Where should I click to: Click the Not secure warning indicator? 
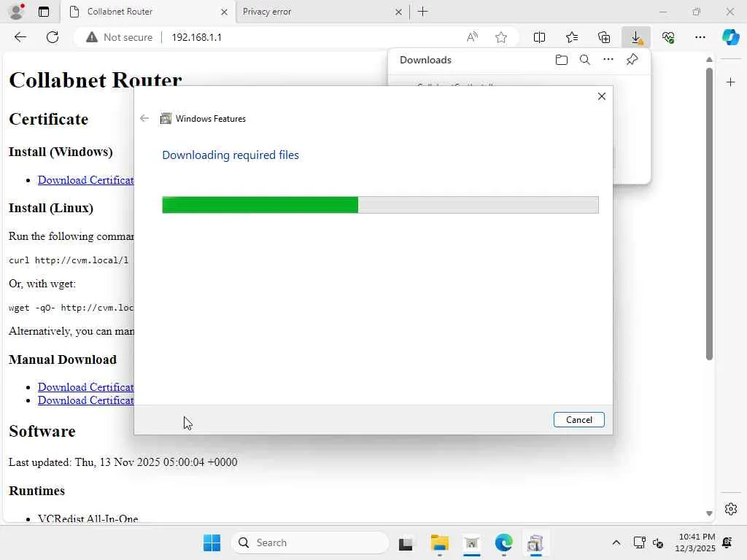tap(120, 37)
